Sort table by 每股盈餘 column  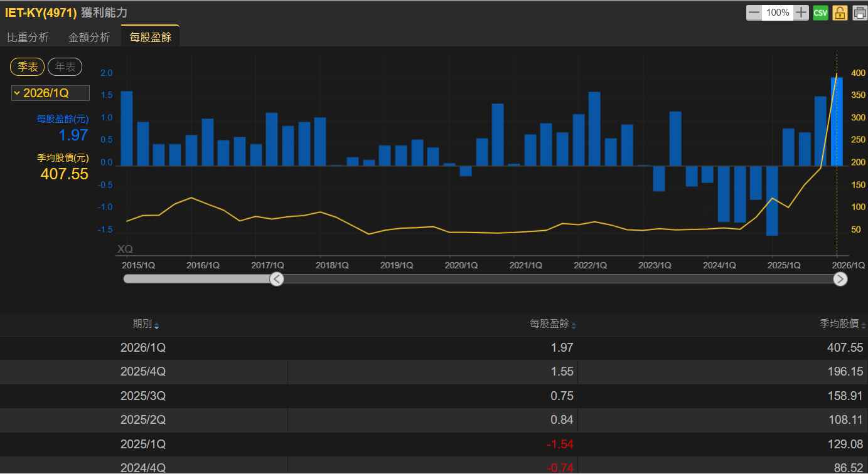click(553, 324)
